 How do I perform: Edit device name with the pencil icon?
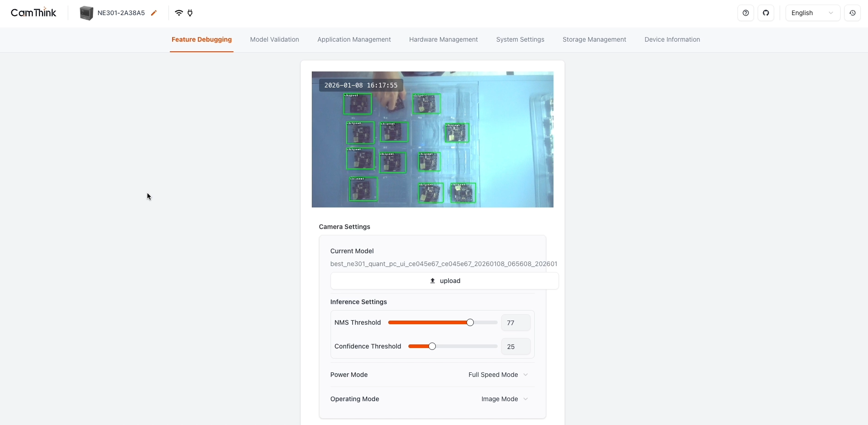(154, 13)
